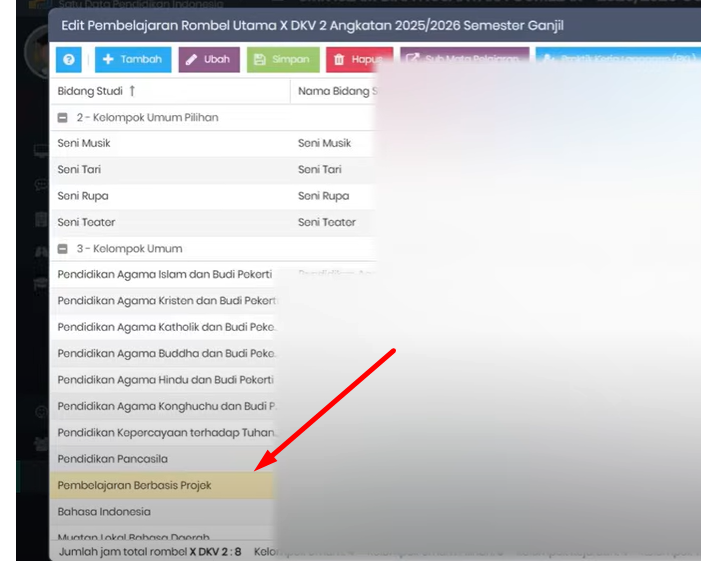Click the purple Ubah edit button
The height and width of the screenshot is (561, 701).
(209, 60)
